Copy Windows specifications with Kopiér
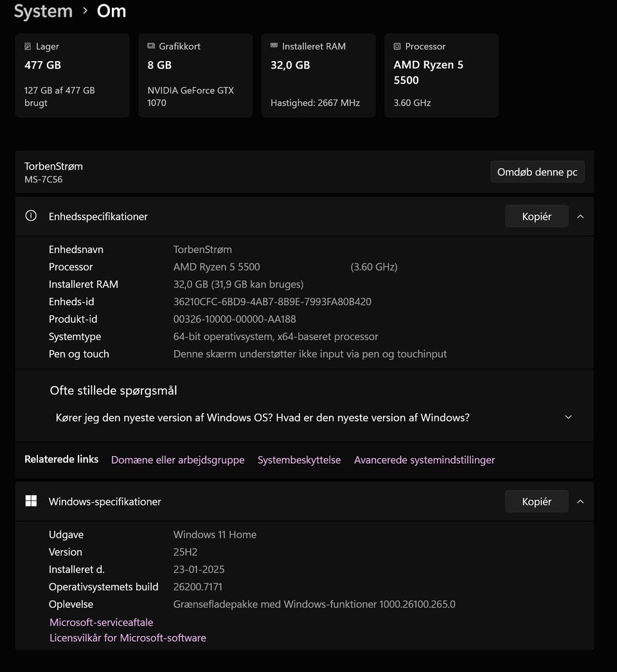This screenshot has height=672, width=617. [x=537, y=502]
